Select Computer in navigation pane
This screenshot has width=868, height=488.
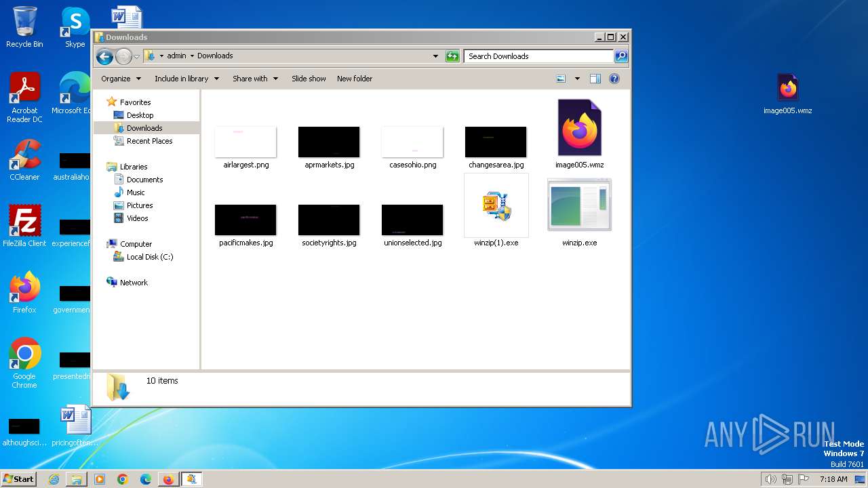point(136,244)
